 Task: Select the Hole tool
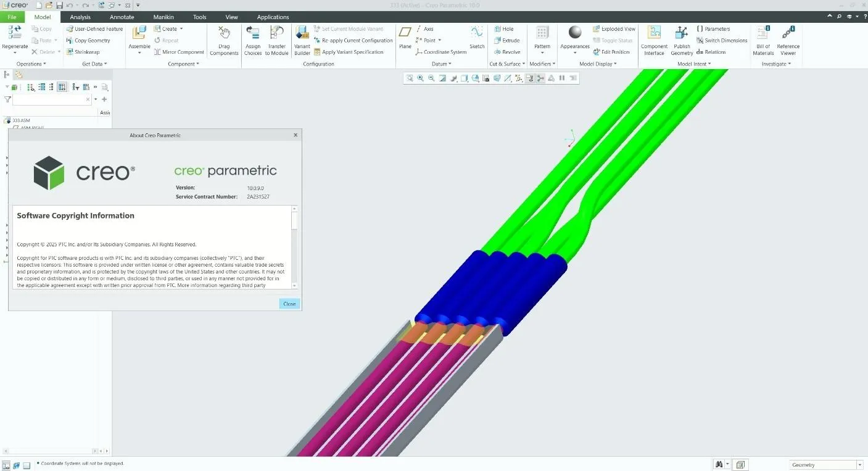click(x=504, y=29)
